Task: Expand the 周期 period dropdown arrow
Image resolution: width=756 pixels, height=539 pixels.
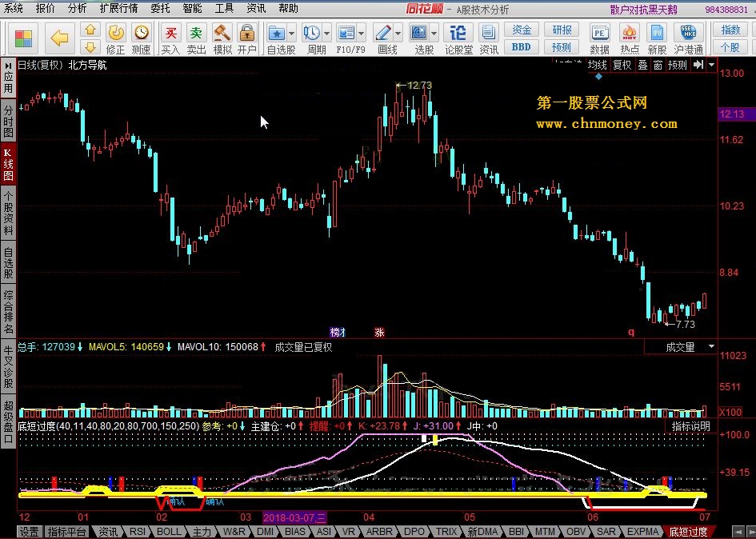Action: 326,34
